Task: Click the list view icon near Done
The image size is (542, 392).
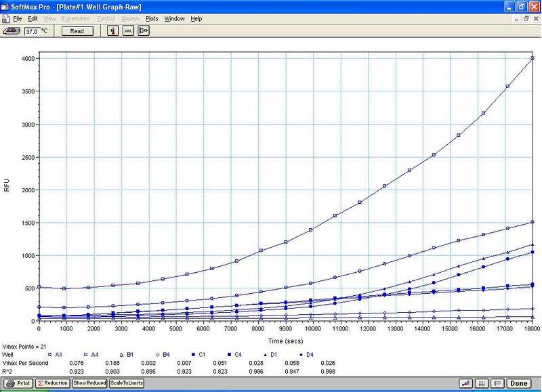Action: (x=497, y=383)
